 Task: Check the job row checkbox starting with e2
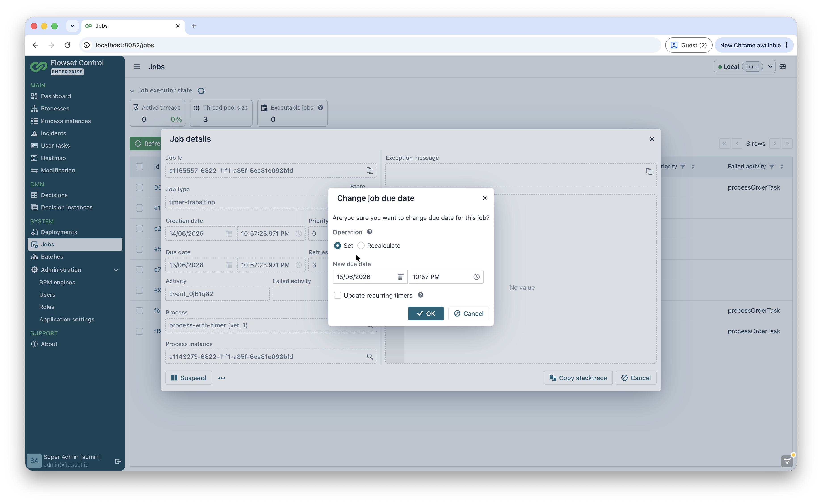point(139,228)
